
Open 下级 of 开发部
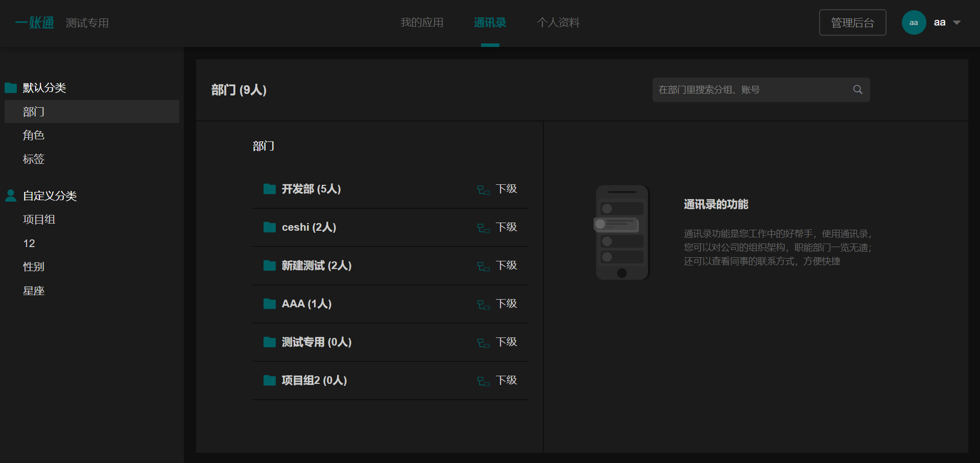(x=506, y=189)
